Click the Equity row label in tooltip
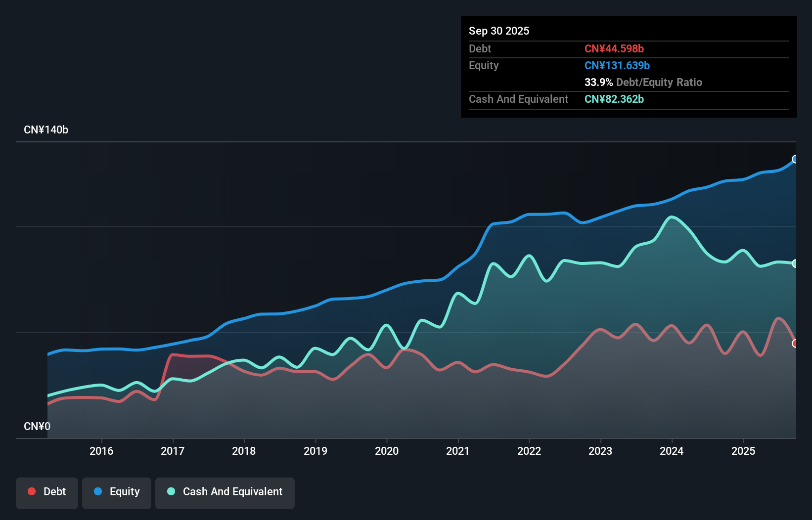Screen dimensions: 812x520 click(484, 65)
